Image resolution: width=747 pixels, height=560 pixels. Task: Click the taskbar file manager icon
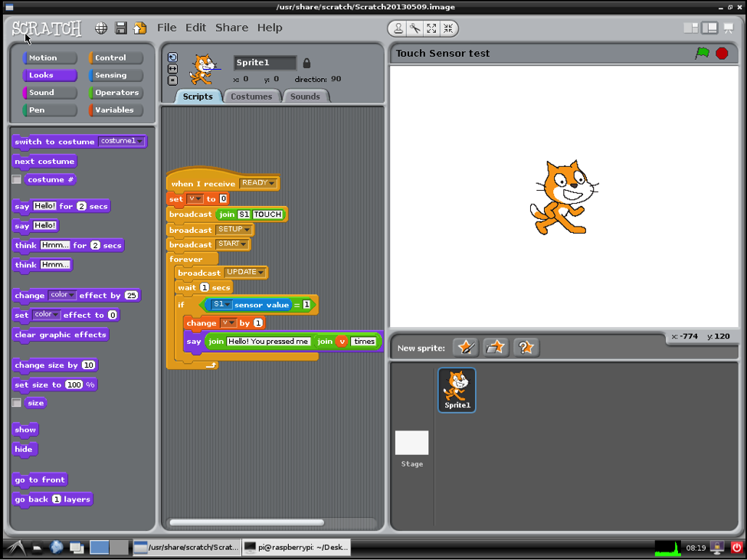tap(37, 548)
